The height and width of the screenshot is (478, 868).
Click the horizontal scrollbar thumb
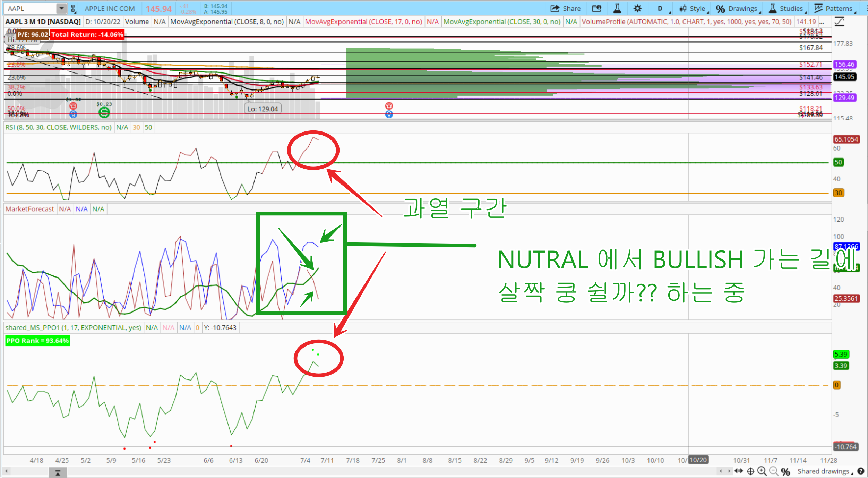pyautogui.click(x=58, y=472)
